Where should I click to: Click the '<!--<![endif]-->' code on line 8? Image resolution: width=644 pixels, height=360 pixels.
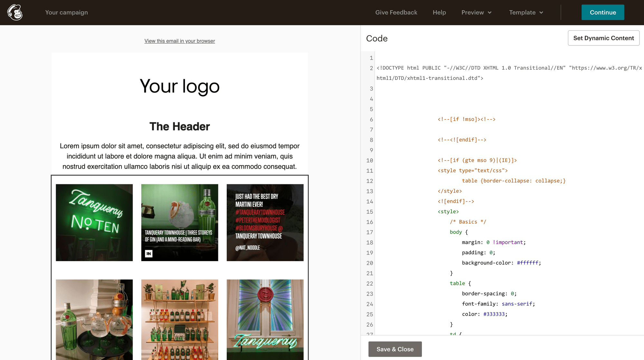(x=462, y=140)
